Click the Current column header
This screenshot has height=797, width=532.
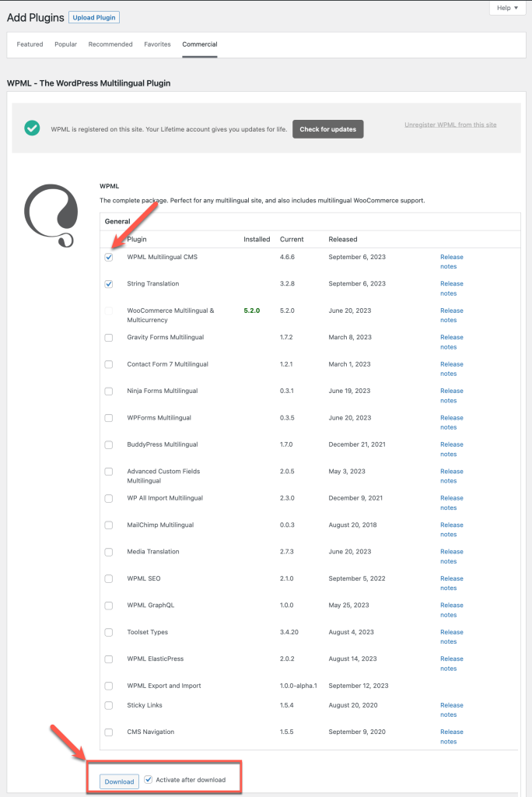click(292, 240)
